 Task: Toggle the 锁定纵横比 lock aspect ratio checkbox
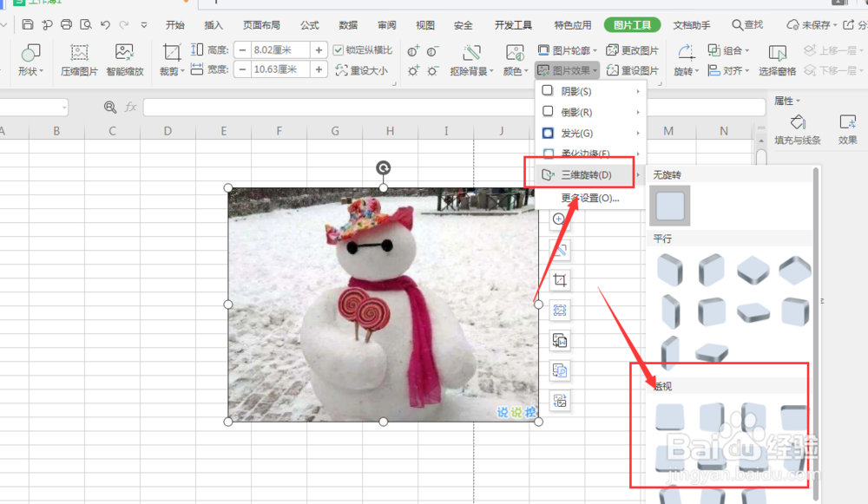(x=339, y=49)
